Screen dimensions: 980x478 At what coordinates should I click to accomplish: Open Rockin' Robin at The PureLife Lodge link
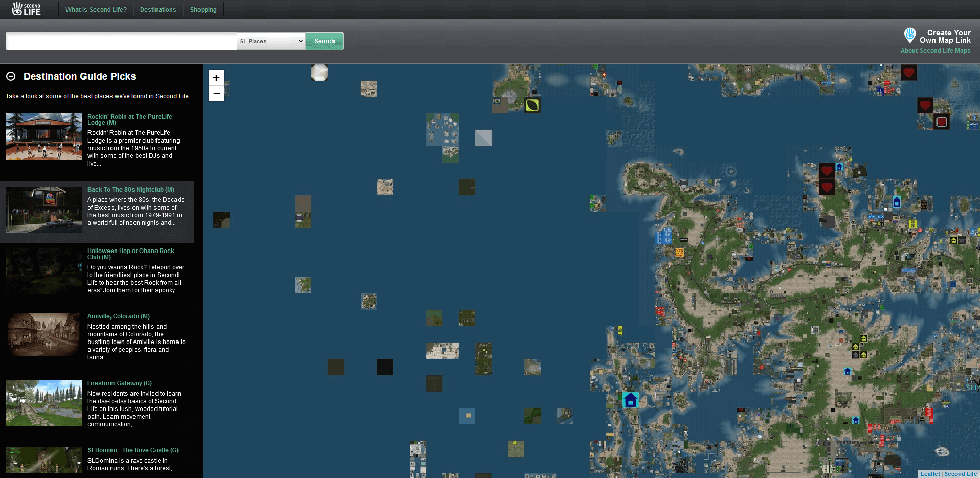(x=130, y=120)
